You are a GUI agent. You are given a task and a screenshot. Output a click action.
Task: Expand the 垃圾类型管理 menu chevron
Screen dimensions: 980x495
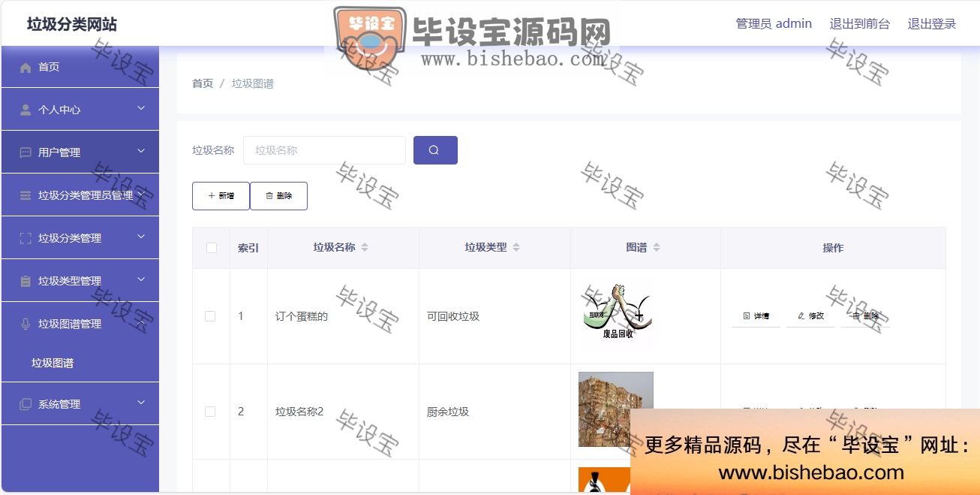141,280
